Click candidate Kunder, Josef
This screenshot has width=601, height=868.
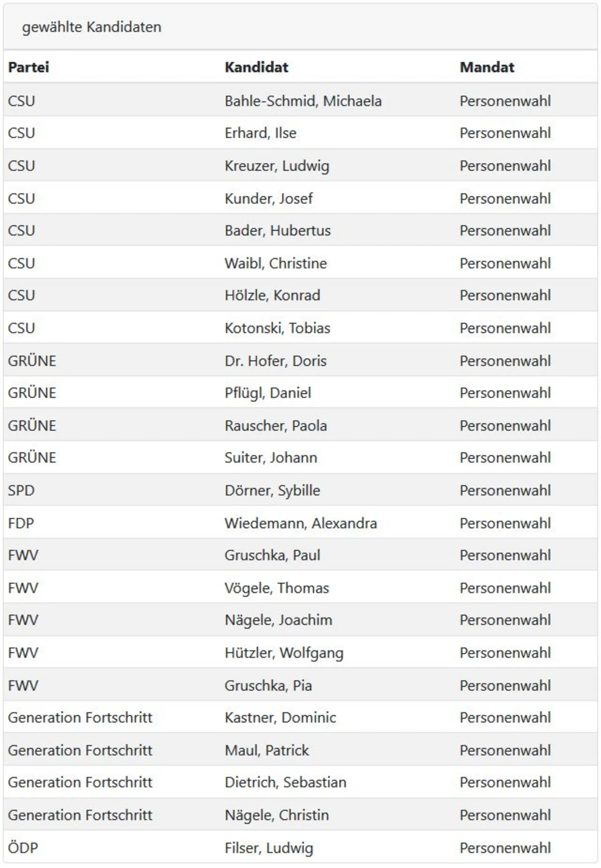coord(269,199)
